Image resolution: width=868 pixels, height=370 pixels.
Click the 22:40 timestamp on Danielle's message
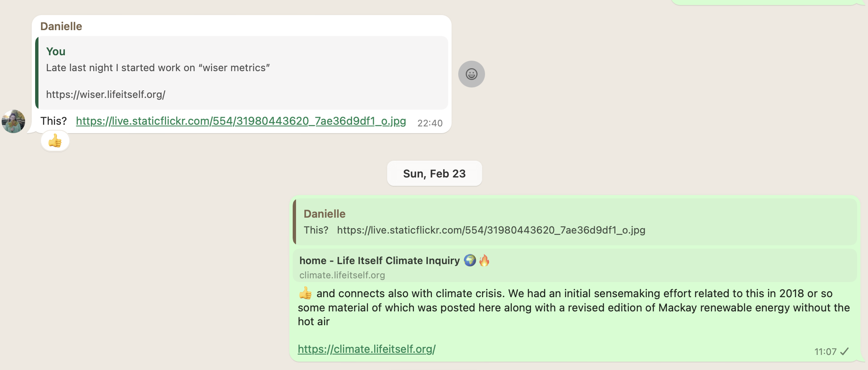pyautogui.click(x=430, y=123)
